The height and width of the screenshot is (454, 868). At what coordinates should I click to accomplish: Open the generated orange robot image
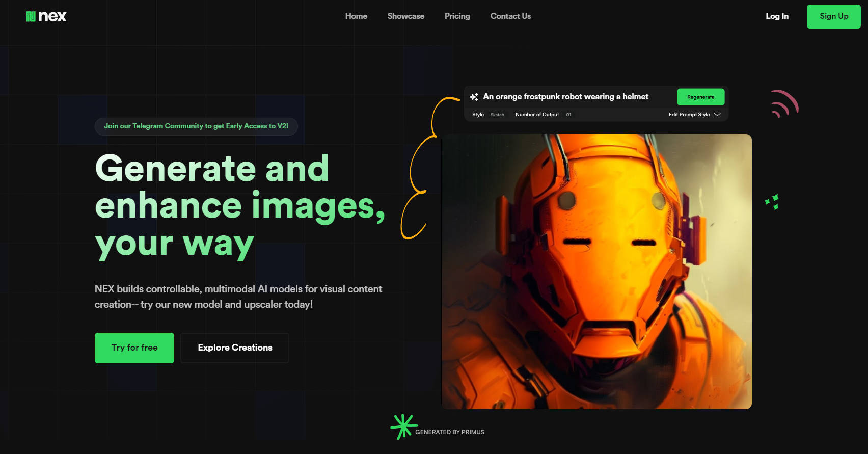(596, 272)
